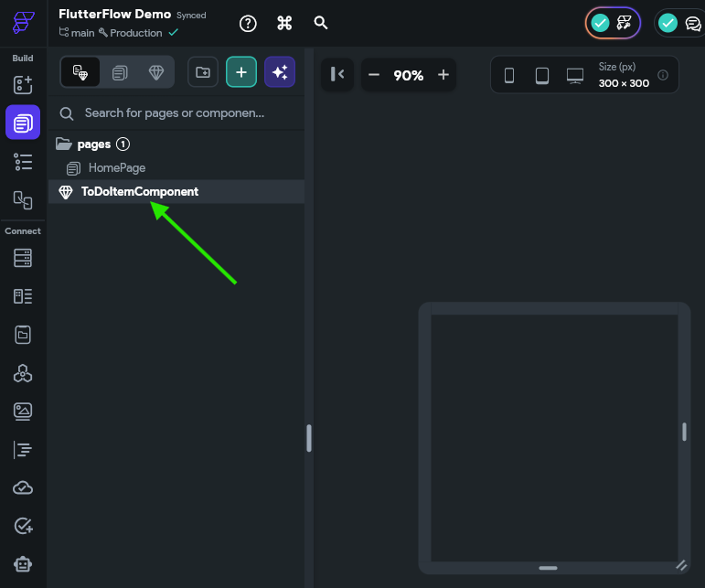Click the left panel resize handle
This screenshot has width=705, height=588.
309,438
